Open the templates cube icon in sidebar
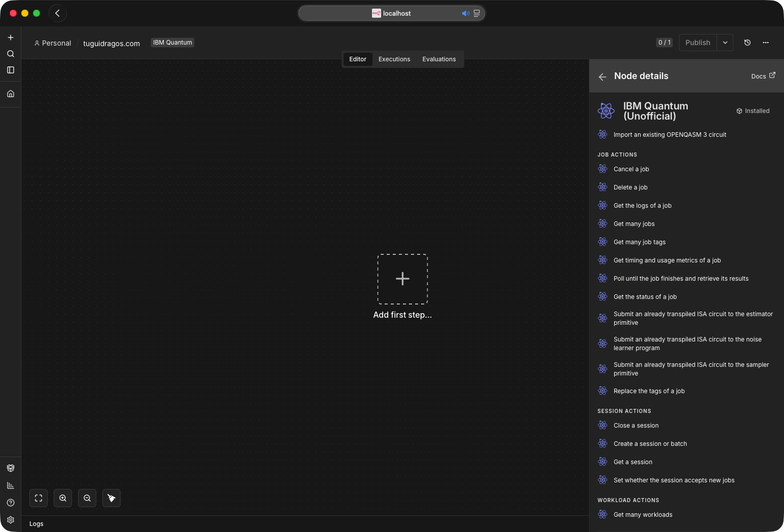Viewport: 784px width, 532px height. click(11, 468)
